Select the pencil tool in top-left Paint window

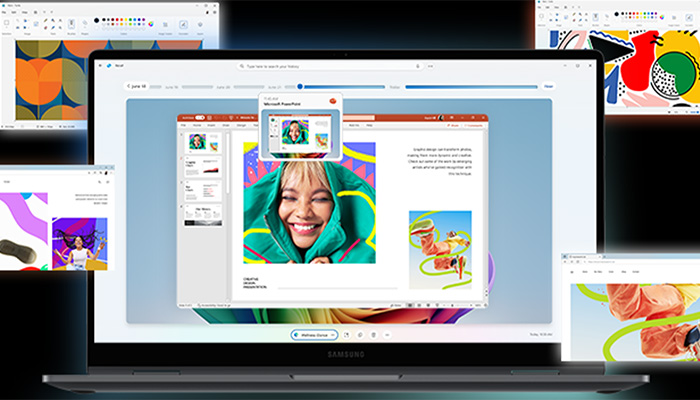pyautogui.click(x=46, y=21)
